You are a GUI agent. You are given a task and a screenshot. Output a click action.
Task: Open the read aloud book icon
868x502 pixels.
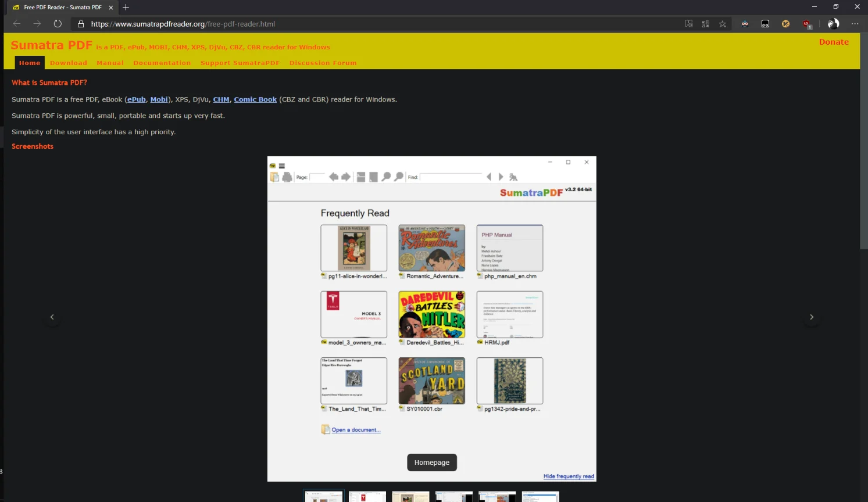(688, 24)
